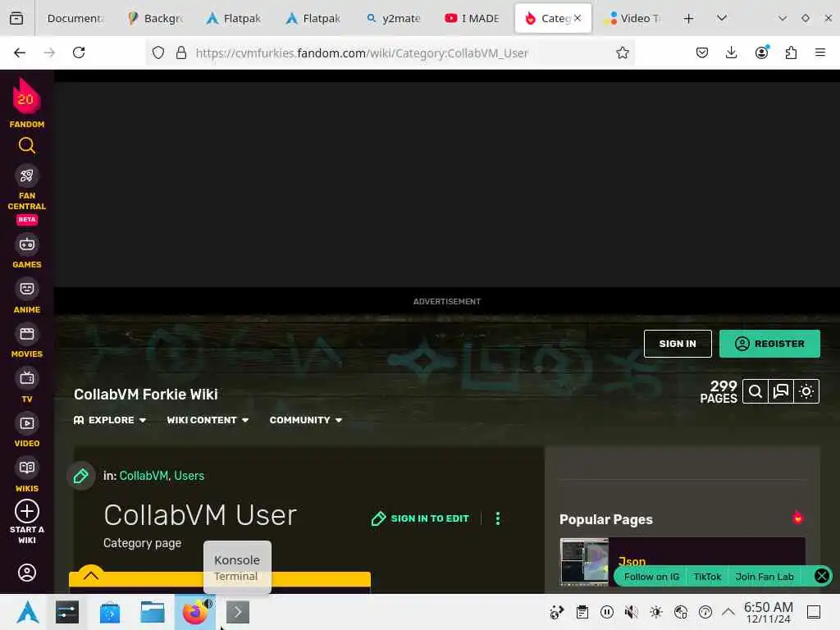View site security lock information
This screenshot has height=630, width=840.
tap(181, 52)
